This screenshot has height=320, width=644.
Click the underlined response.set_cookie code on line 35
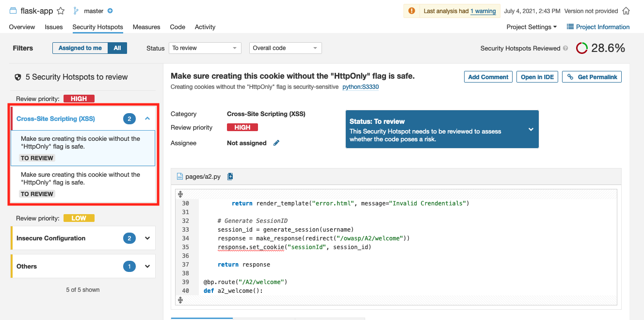[x=250, y=247]
